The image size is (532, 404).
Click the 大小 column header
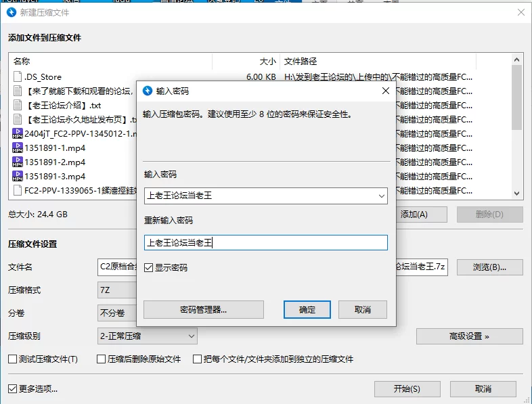(246, 62)
